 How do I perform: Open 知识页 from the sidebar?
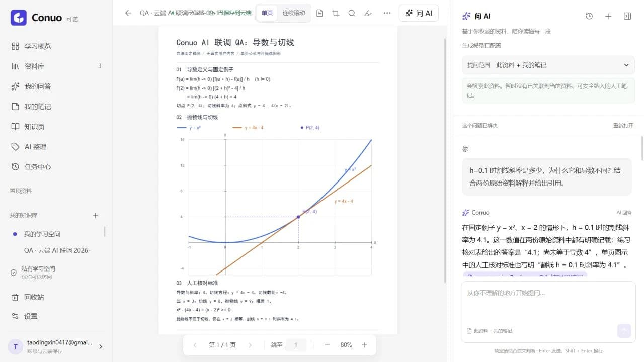[56, 127]
